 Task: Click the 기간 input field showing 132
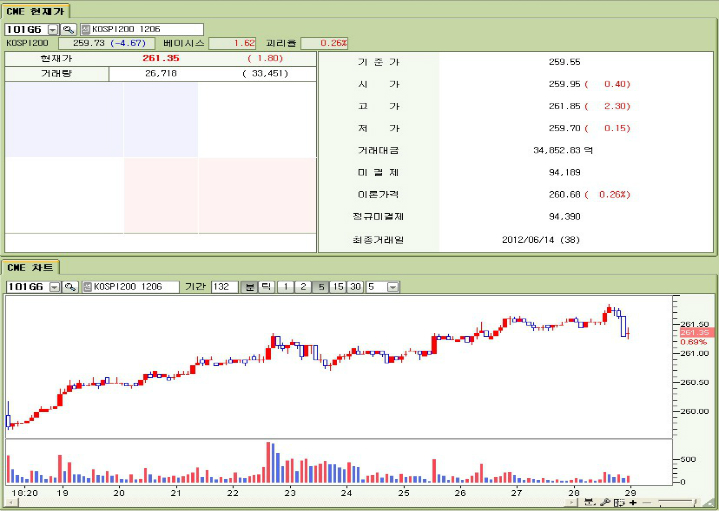click(225, 287)
